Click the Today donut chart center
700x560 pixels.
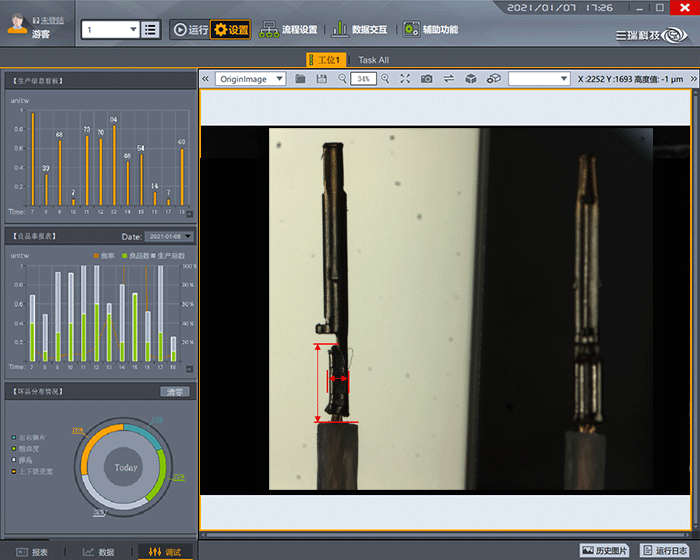tap(125, 467)
